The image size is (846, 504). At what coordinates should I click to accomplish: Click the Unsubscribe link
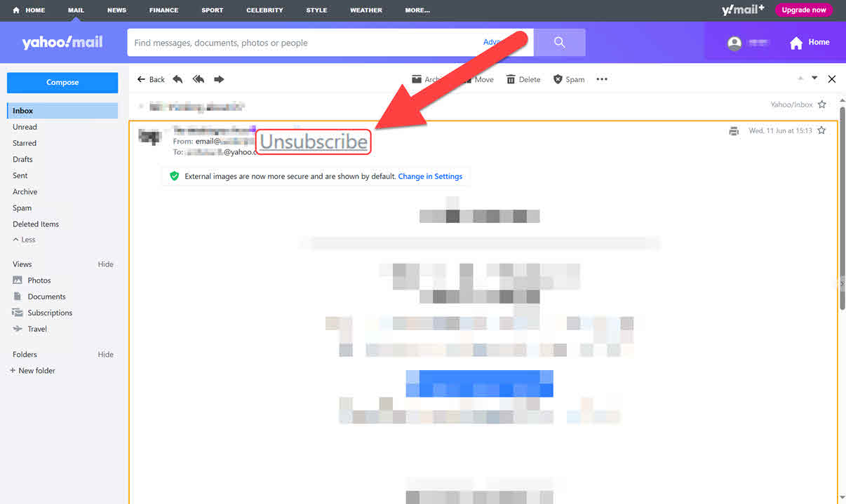pyautogui.click(x=314, y=142)
